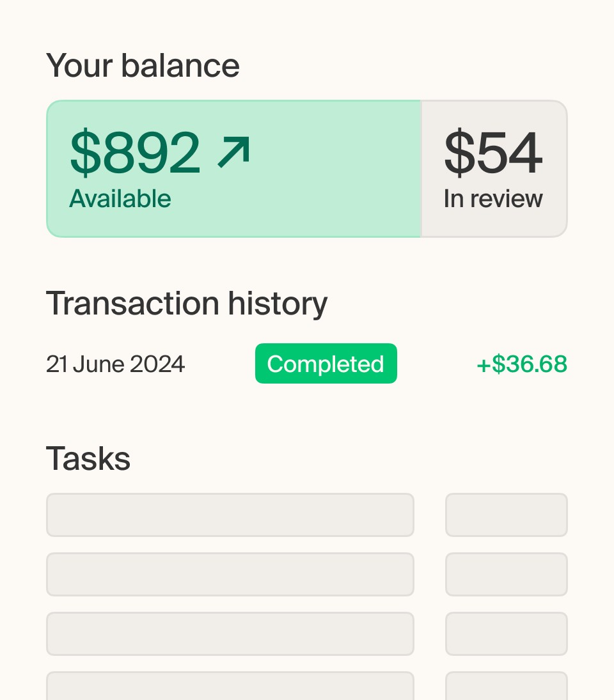Select the second task placeholder row
The height and width of the screenshot is (700, 614).
[x=230, y=574]
